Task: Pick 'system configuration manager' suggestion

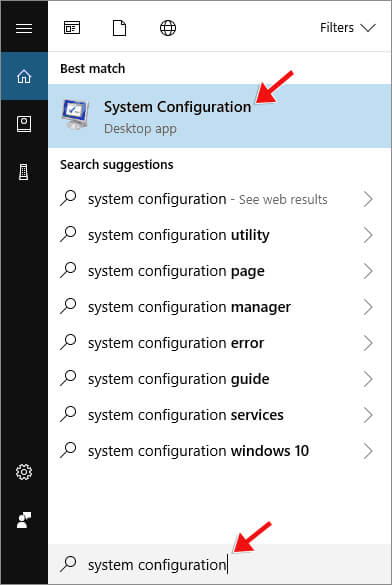Action: [220, 307]
